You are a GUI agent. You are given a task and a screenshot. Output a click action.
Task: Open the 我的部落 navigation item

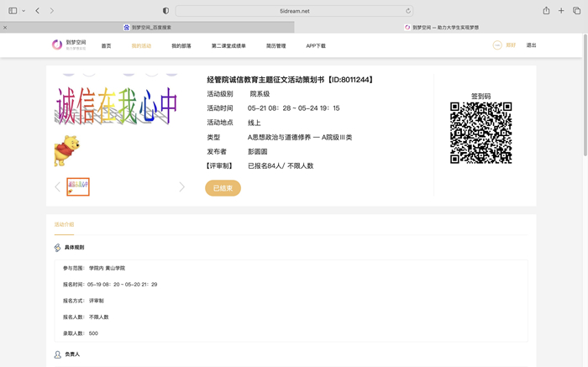point(181,46)
